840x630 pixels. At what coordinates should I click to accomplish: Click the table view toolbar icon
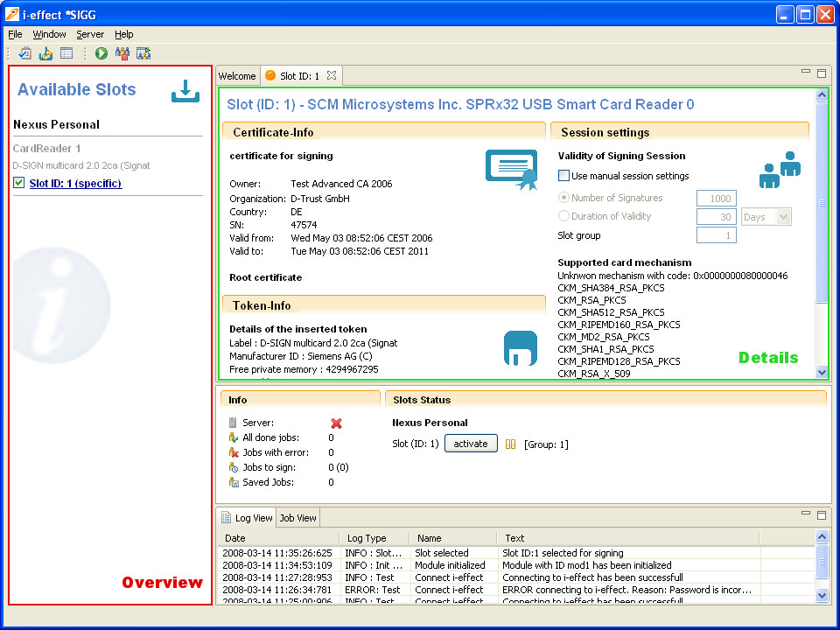coord(66,53)
